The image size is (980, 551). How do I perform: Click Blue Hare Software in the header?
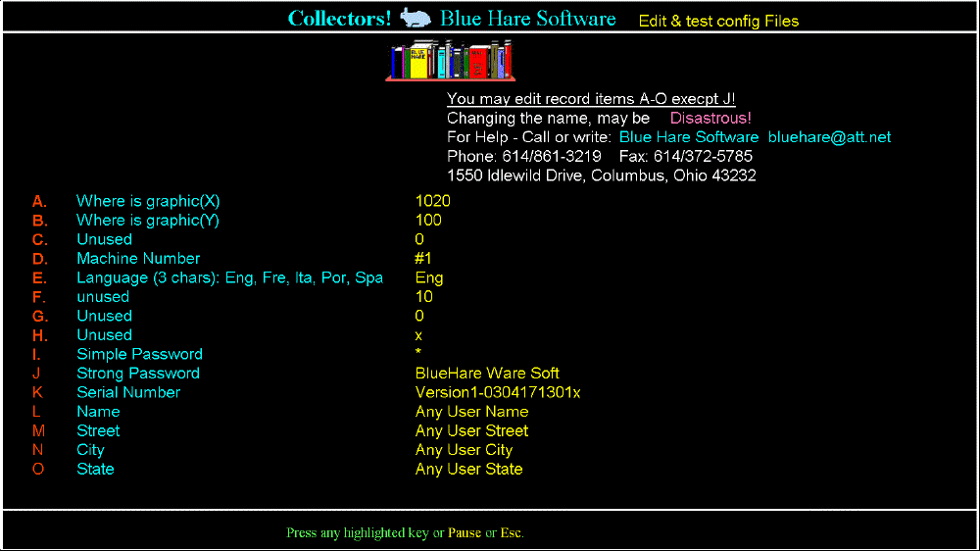point(528,19)
